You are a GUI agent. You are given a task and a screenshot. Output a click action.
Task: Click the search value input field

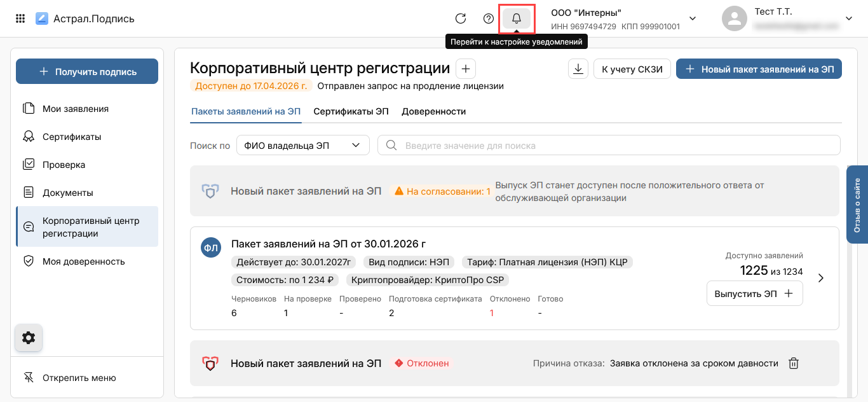(x=609, y=145)
